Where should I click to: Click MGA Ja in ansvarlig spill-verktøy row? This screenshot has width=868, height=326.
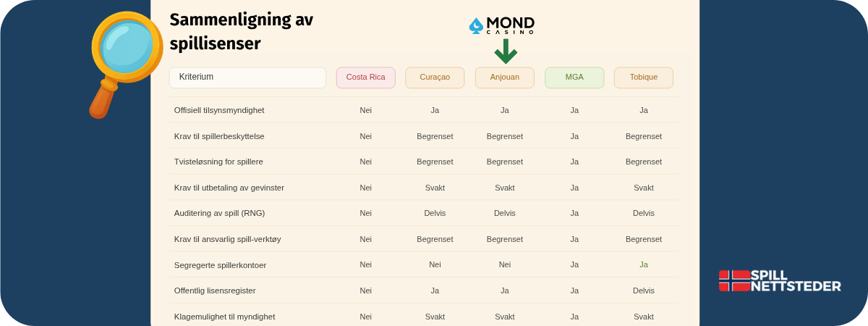574,239
